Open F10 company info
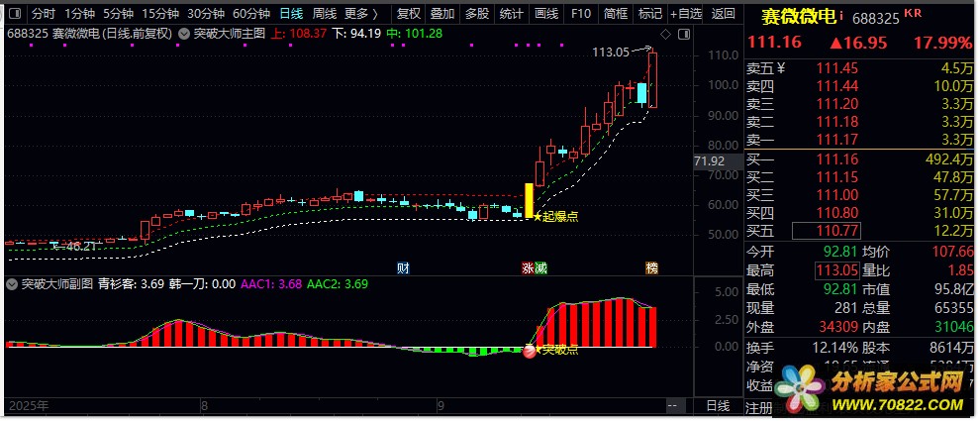Viewport: 980px width, 421px height. coord(581,13)
